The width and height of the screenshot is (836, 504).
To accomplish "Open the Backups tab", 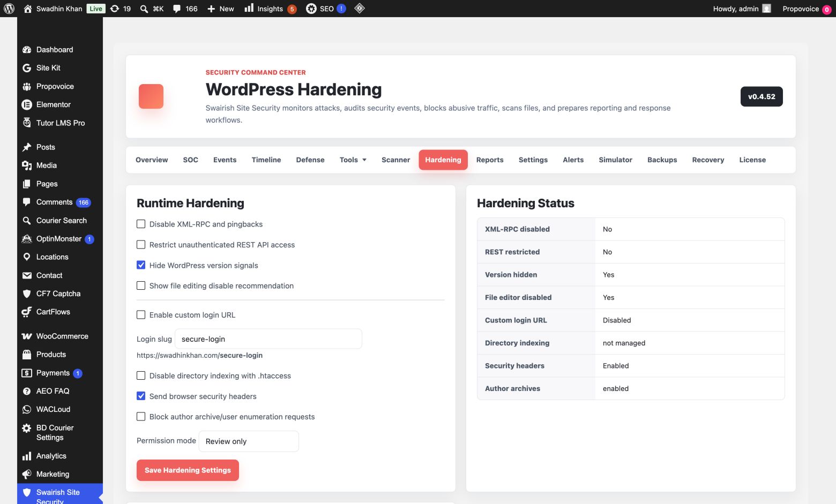I will (662, 160).
